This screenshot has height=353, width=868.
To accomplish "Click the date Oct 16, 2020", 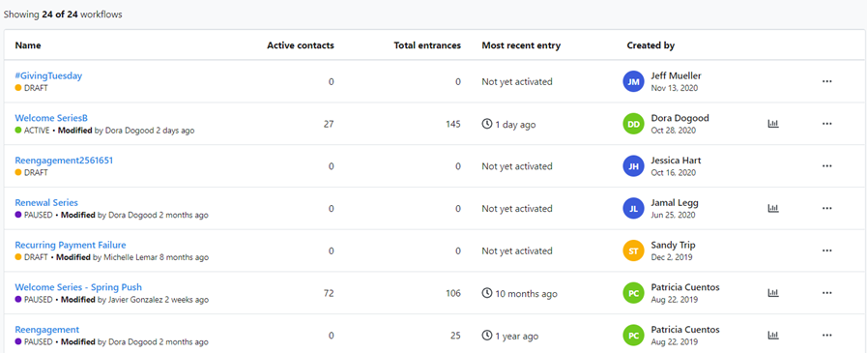I will 674,173.
